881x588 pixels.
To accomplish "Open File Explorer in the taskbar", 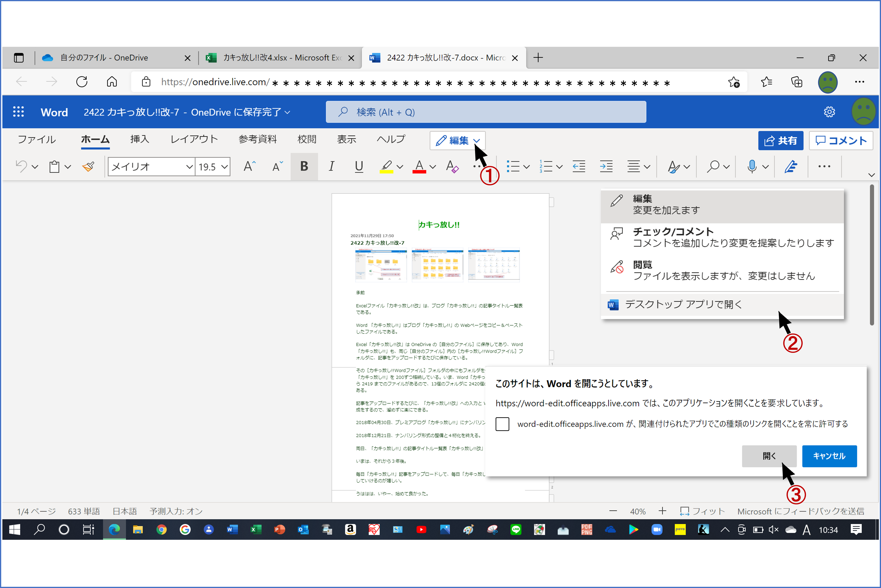I will [138, 530].
